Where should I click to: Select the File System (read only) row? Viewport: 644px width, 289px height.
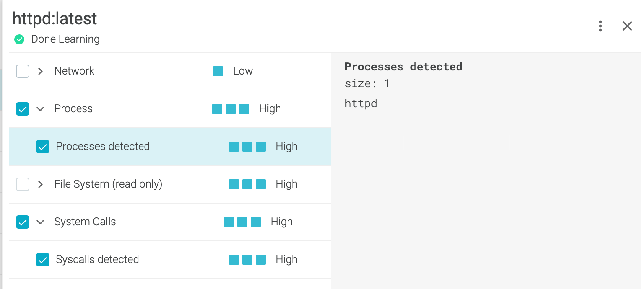tap(108, 184)
